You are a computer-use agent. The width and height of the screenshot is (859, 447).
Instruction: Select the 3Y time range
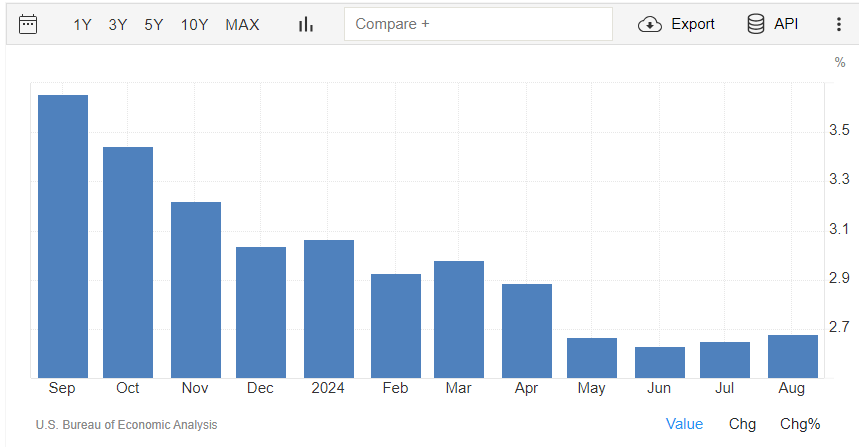[118, 25]
